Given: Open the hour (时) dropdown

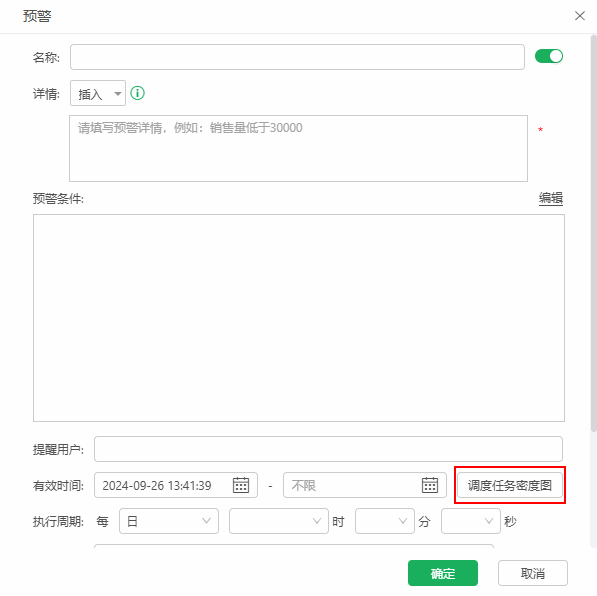Looking at the screenshot, I should point(279,521).
